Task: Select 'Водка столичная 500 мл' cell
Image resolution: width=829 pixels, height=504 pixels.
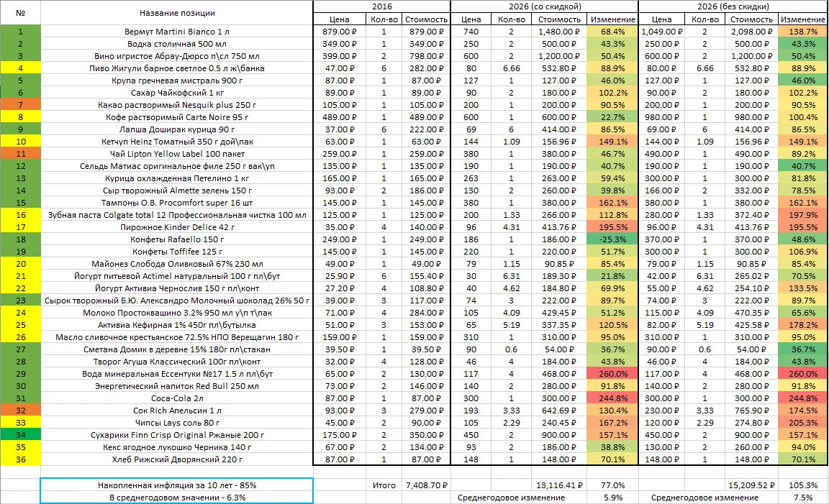Action: pos(176,44)
